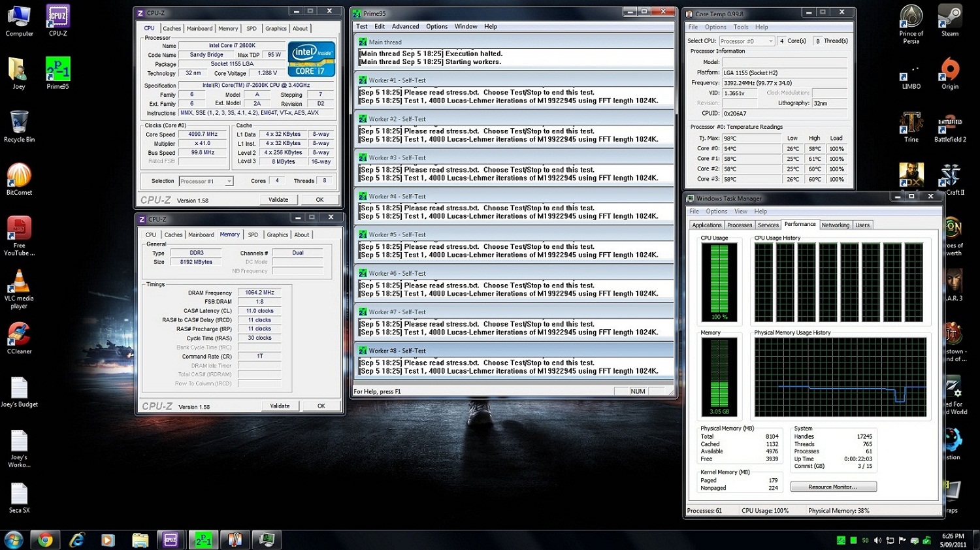Open the View menu in Task Manager
Screen dimensions: 980x550
(741, 212)
